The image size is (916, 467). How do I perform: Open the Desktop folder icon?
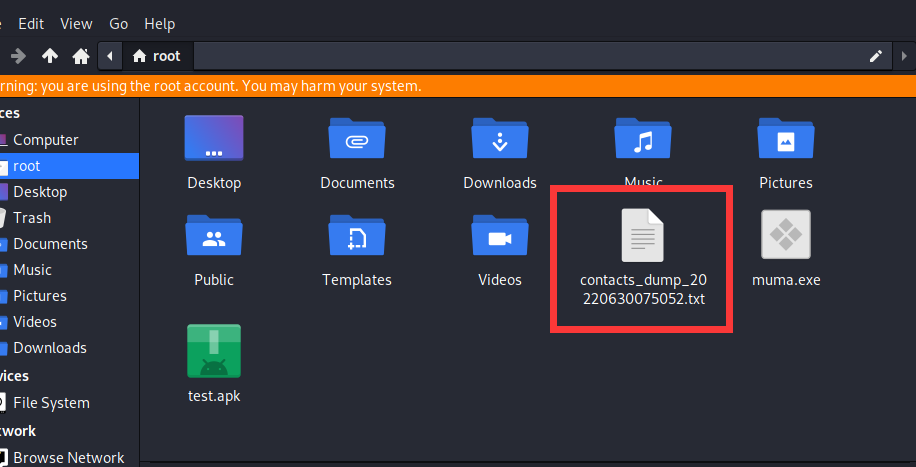[214, 139]
